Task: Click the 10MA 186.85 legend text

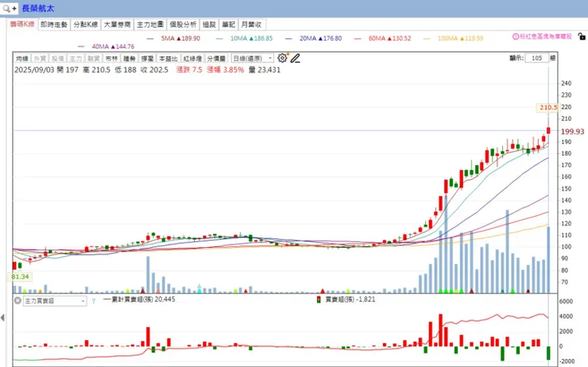Action: coord(252,38)
